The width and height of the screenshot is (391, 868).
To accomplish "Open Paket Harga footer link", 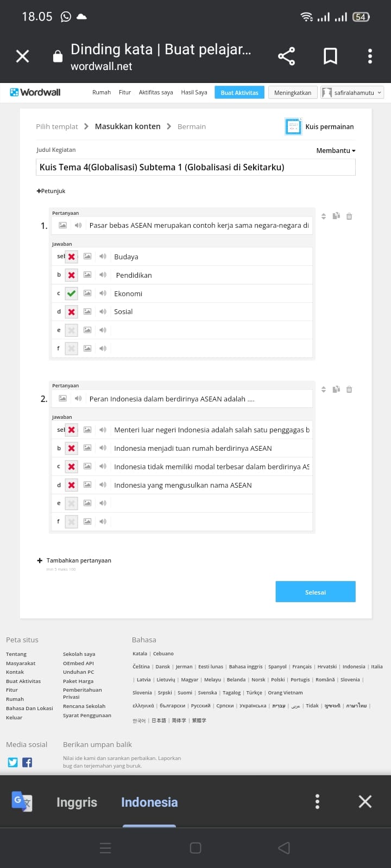I will 78,681.
